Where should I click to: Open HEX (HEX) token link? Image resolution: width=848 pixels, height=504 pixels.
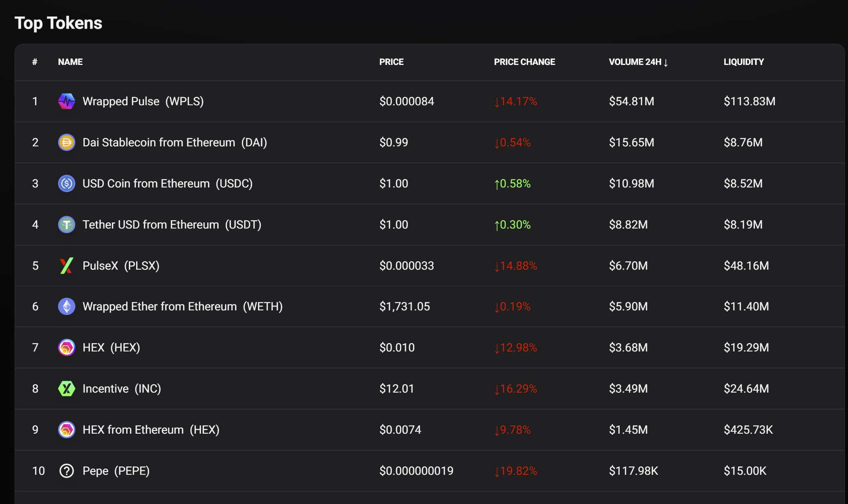coord(111,348)
